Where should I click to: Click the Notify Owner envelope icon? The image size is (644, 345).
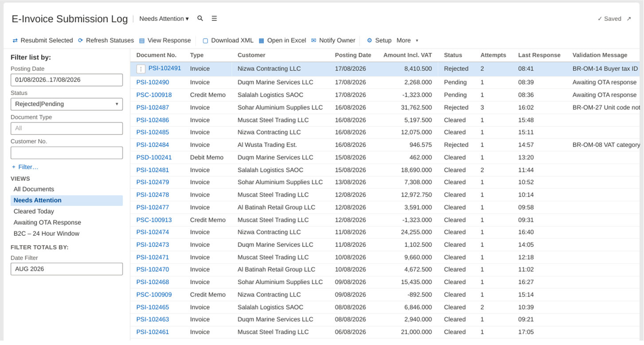pyautogui.click(x=314, y=40)
